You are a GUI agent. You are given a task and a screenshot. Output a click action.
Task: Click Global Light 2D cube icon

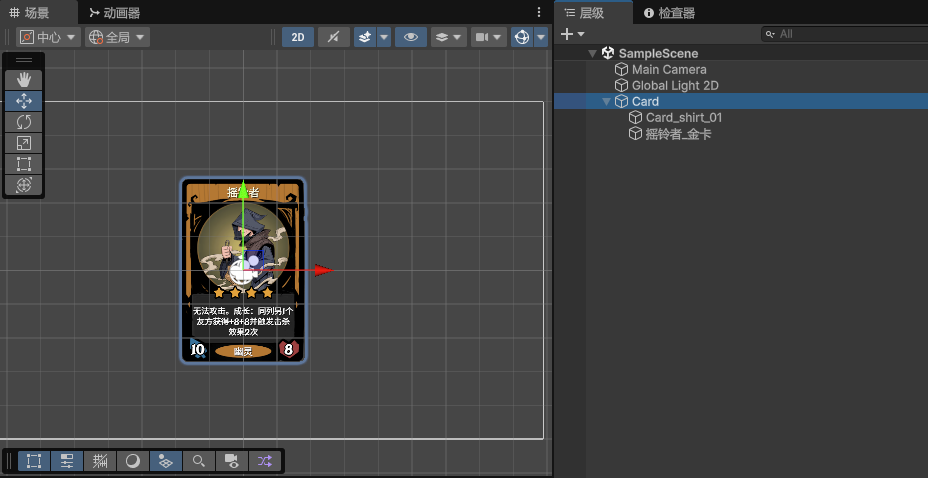click(x=621, y=85)
